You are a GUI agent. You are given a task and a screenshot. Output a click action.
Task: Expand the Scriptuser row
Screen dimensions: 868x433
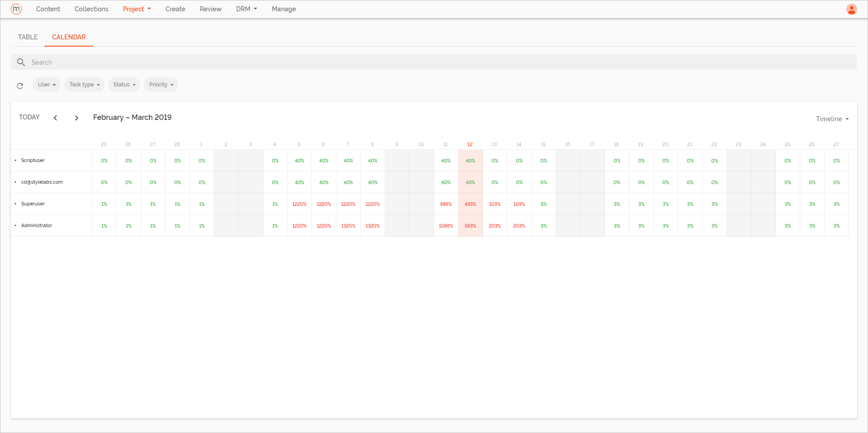coord(16,160)
